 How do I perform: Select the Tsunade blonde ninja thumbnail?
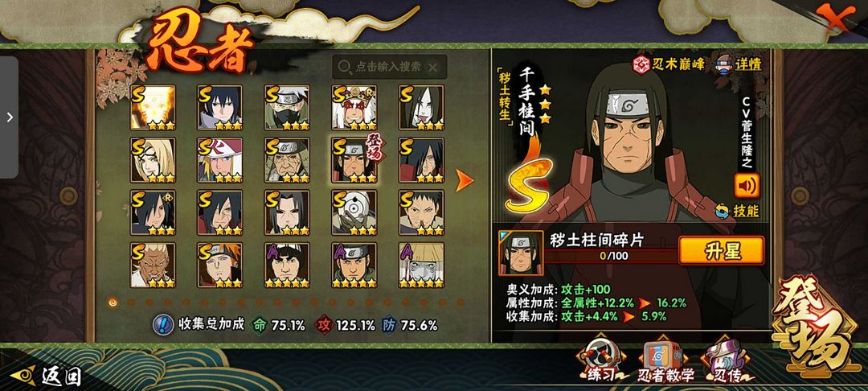[x=153, y=160]
